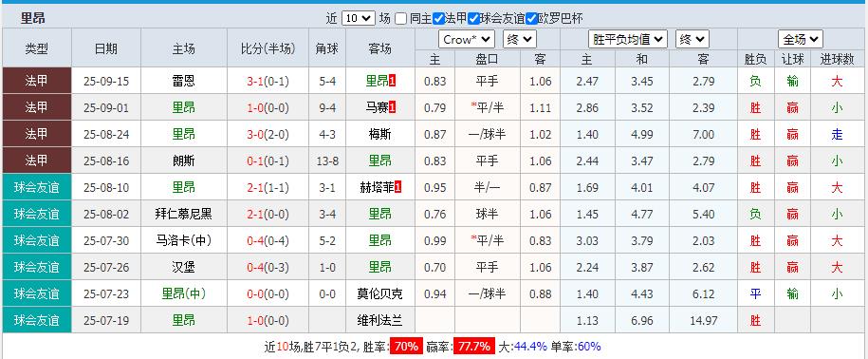Enable the 同主 checkbox

(x=401, y=18)
